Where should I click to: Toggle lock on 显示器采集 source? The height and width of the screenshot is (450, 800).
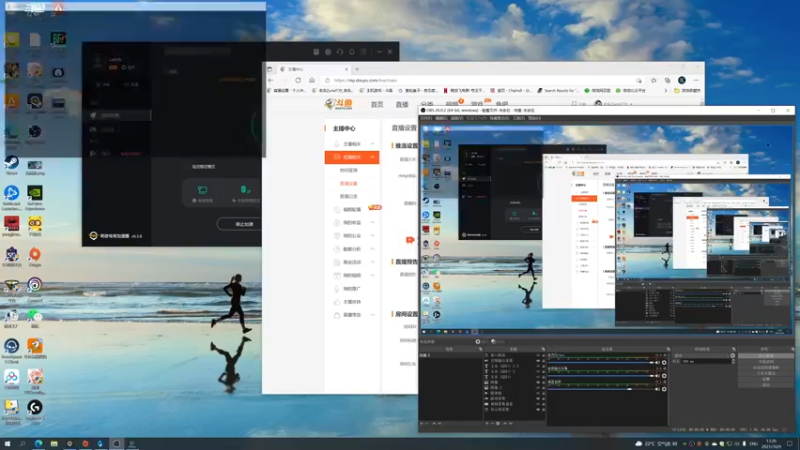543,409
